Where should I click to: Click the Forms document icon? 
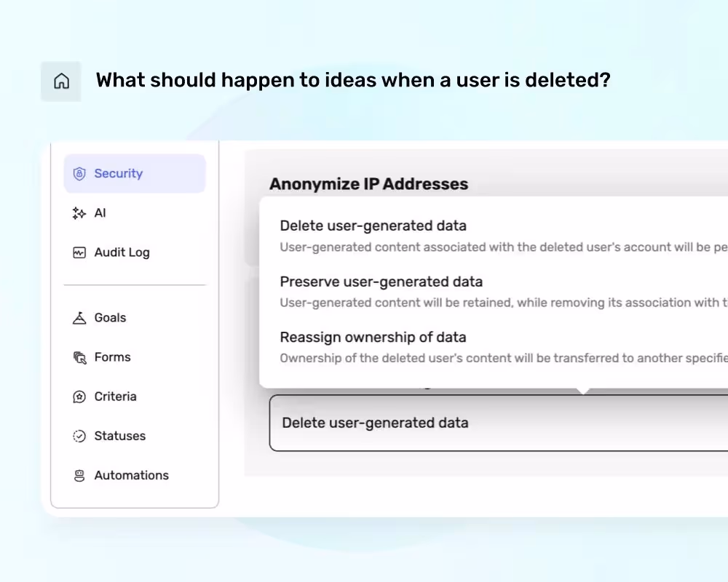point(79,356)
